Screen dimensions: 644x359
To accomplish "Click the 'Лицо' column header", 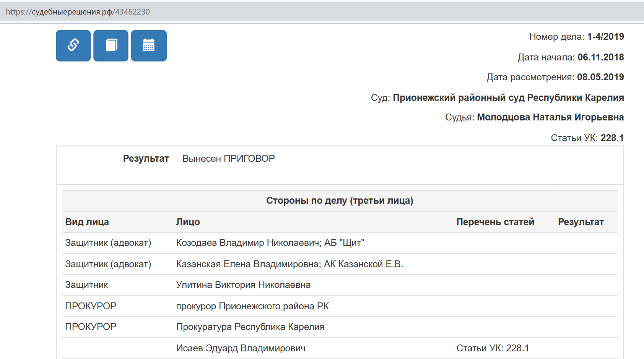I will (188, 222).
